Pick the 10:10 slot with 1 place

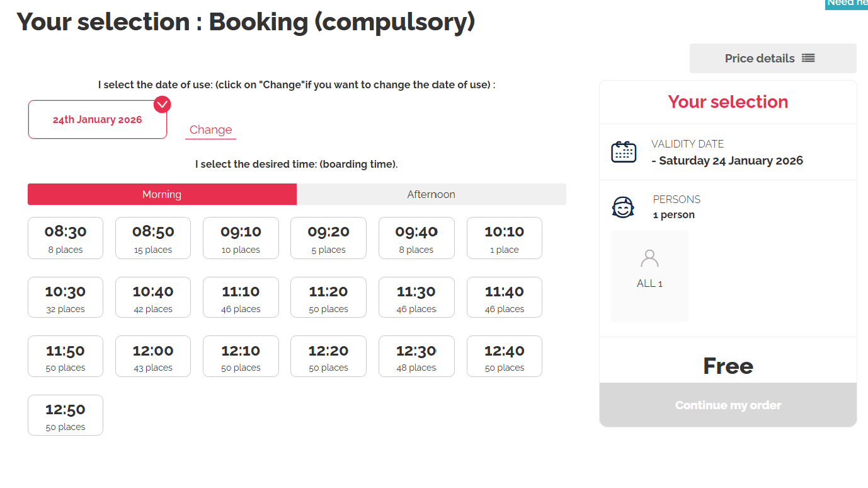point(504,238)
